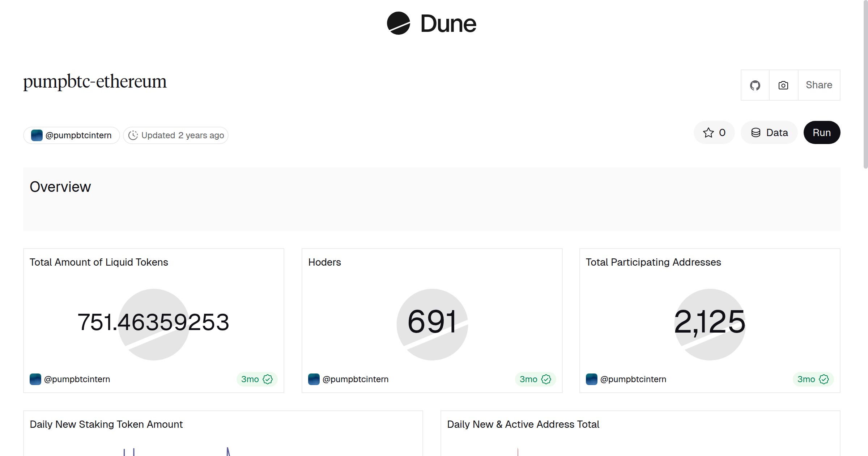The image size is (868, 456).
Task: Open @pumpbtcintern link in Liquid Tokens card
Action: (x=77, y=379)
